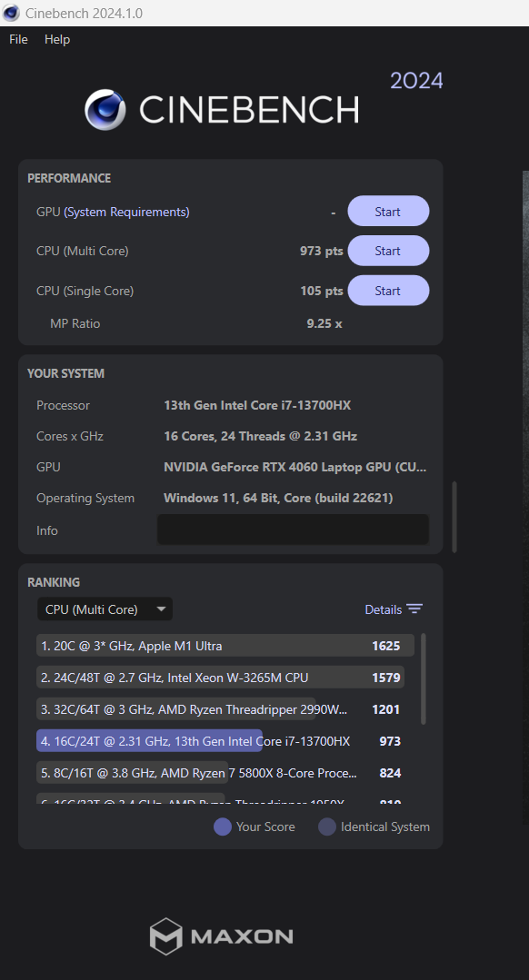Expand the CPU (Multi Core) ranking dropdown
The image size is (529, 980).
click(x=105, y=609)
